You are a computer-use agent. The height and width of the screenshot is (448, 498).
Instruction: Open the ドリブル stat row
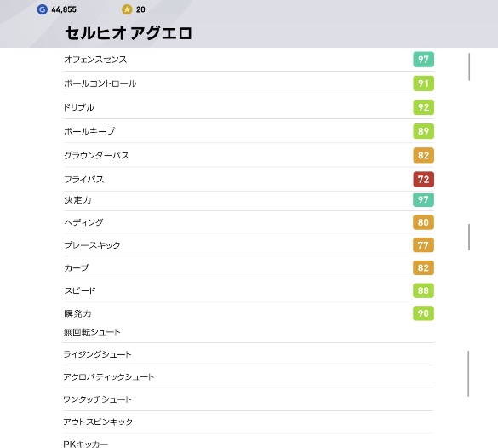click(x=249, y=107)
